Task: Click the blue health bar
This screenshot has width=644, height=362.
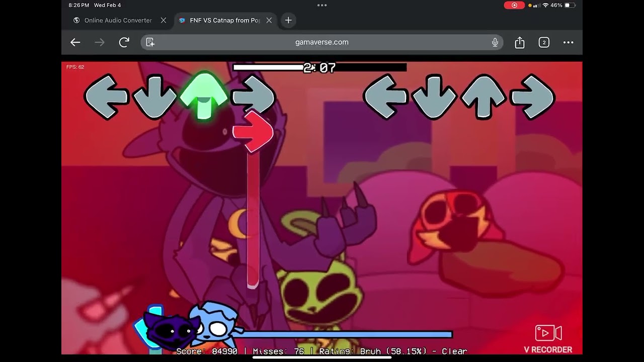Action: pos(347,334)
